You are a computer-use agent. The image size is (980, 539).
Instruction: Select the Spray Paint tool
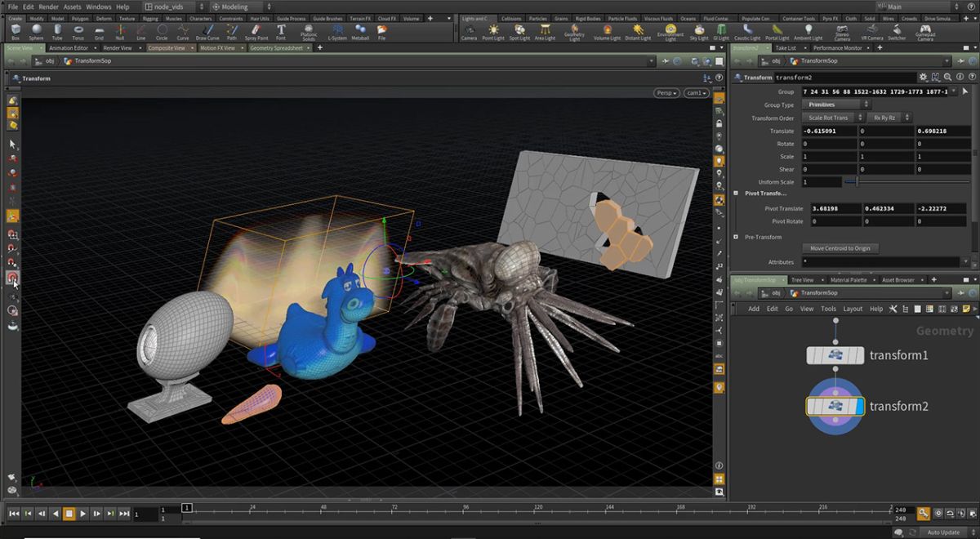[256, 33]
